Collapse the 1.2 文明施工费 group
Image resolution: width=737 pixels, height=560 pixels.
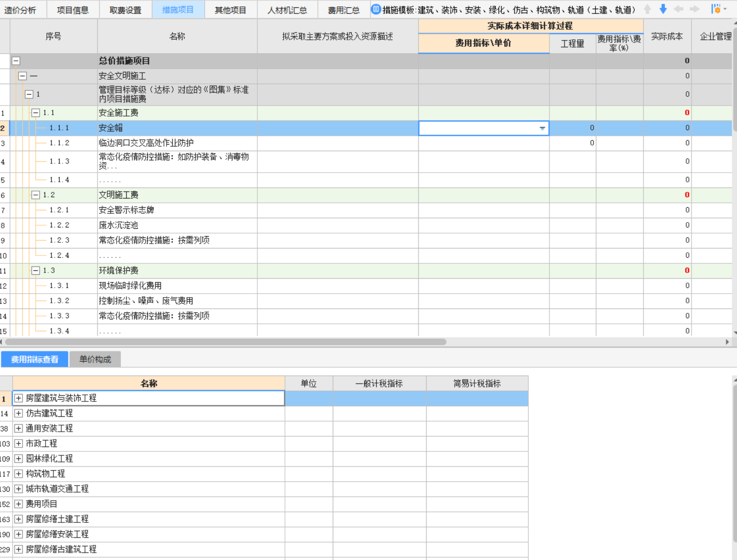pos(36,195)
